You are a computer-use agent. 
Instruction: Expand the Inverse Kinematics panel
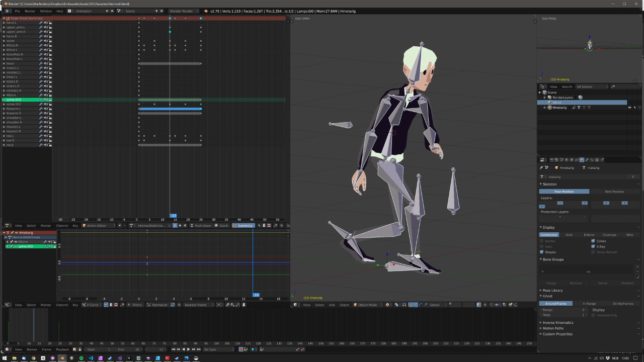557,323
